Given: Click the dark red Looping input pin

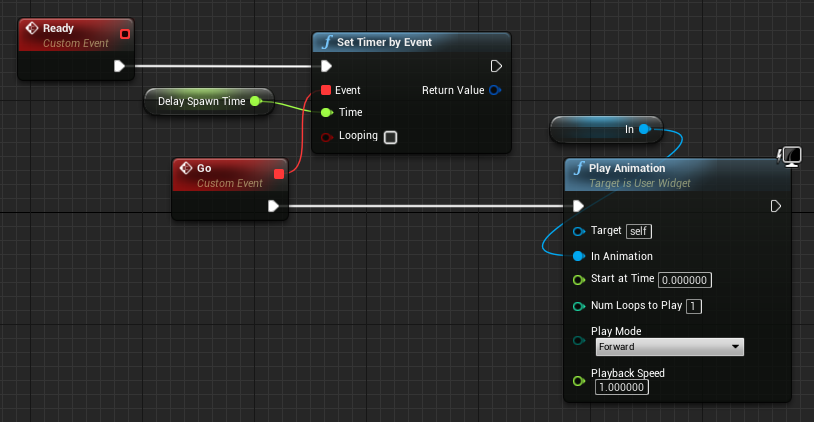Looking at the screenshot, I should (327, 137).
